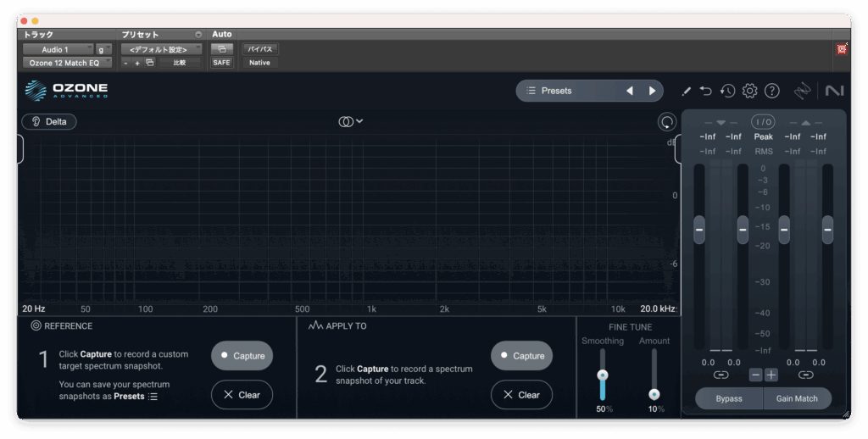Screen dimensions: 868x439
Task: Link the input gain channels
Action: (x=721, y=374)
